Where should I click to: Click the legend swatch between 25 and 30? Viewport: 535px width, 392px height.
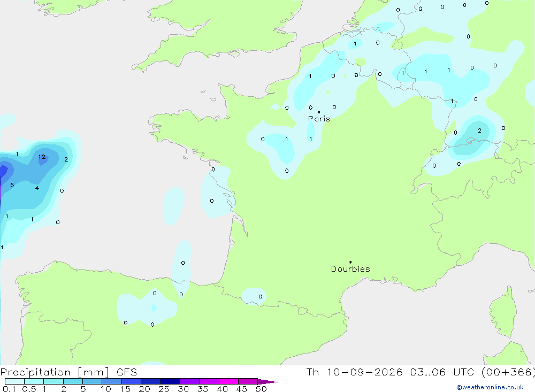(x=170, y=381)
